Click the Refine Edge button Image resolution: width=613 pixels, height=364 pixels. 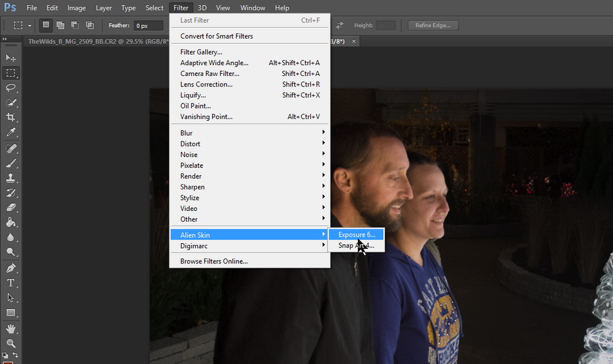[433, 25]
